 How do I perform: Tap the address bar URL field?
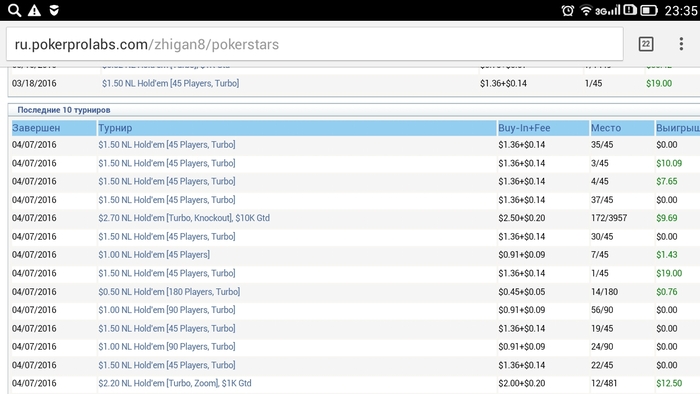point(315,44)
